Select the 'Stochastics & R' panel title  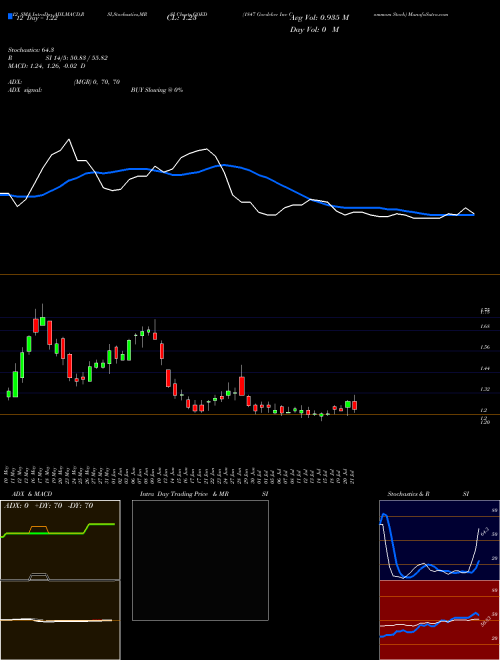409,494
